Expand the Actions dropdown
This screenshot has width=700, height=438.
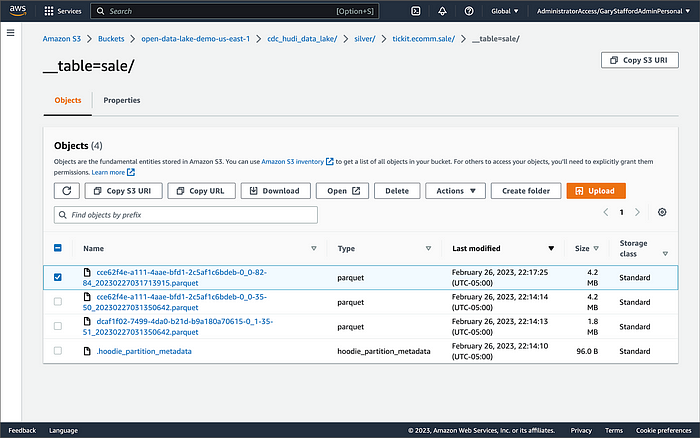(x=455, y=191)
